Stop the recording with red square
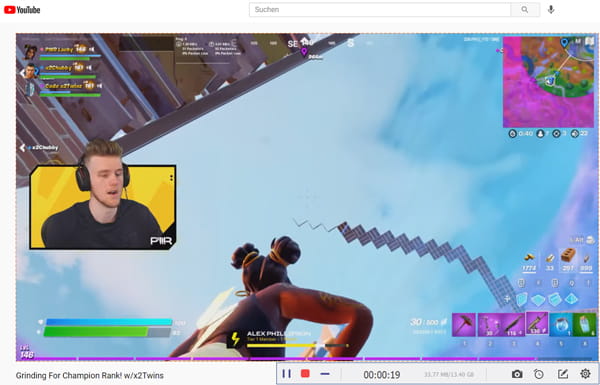600x385 pixels. tap(305, 374)
